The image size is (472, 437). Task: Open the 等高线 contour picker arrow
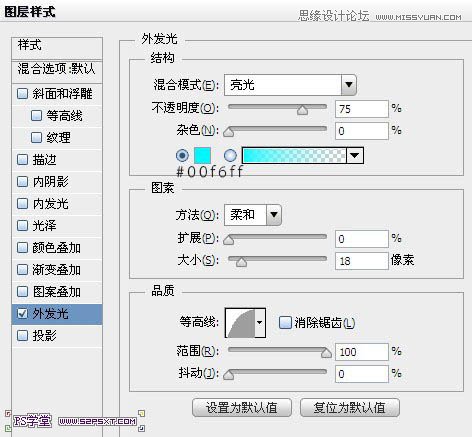260,322
